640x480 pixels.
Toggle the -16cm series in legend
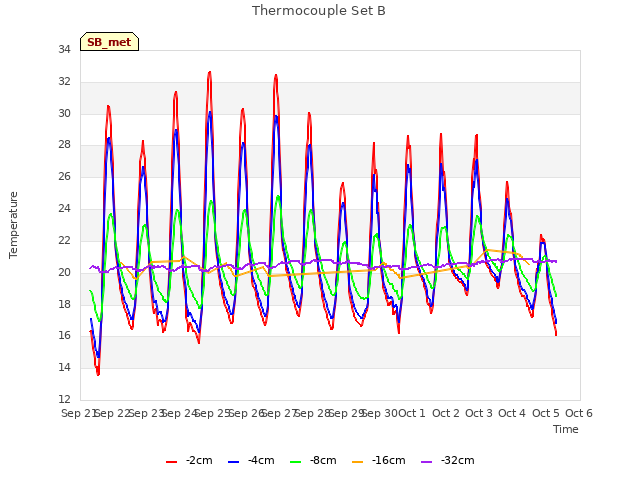[378, 460]
